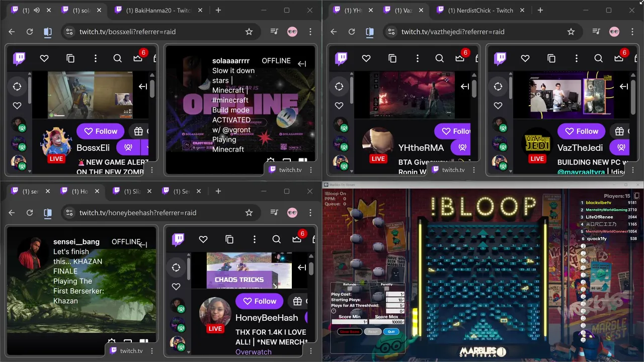644x362 pixels.
Task: Follow the VazTheJedi channel
Action: pyautogui.click(x=581, y=131)
